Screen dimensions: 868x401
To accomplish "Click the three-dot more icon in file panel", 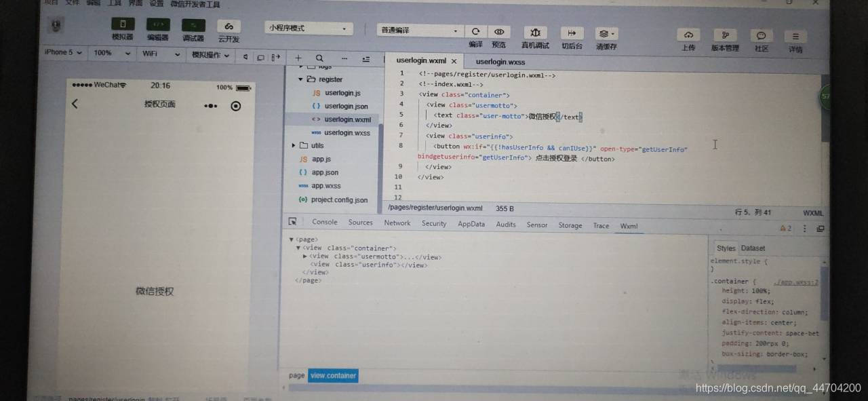I will coord(344,59).
